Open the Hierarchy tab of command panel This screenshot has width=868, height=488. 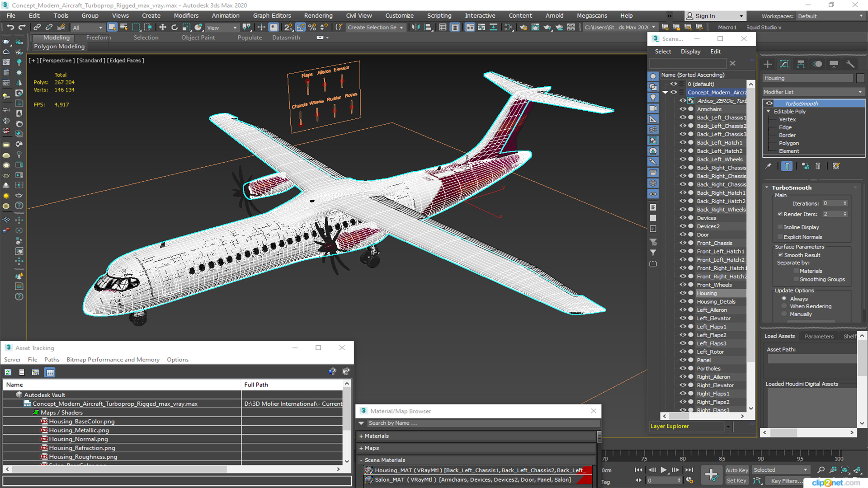click(801, 64)
